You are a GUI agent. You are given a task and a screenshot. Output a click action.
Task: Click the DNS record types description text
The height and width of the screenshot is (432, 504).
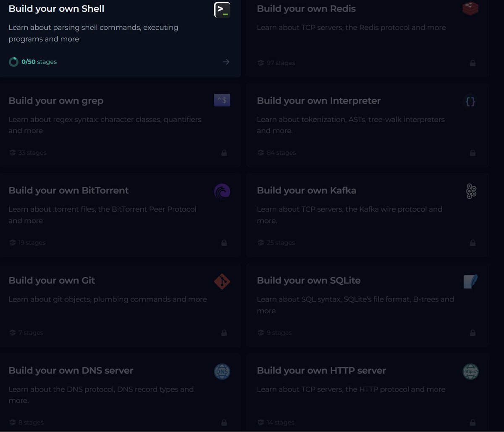pos(101,395)
